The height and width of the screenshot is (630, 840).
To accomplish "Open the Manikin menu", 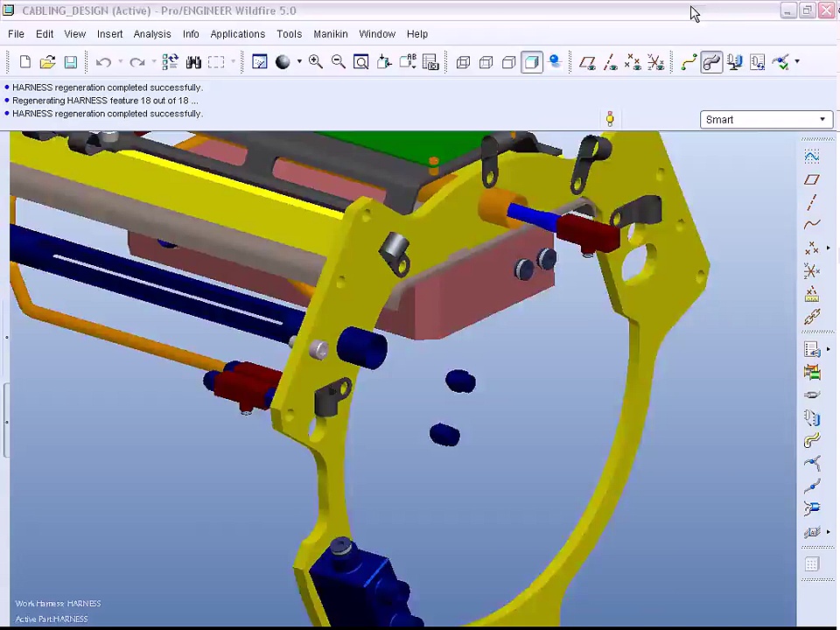I will pyautogui.click(x=330, y=34).
